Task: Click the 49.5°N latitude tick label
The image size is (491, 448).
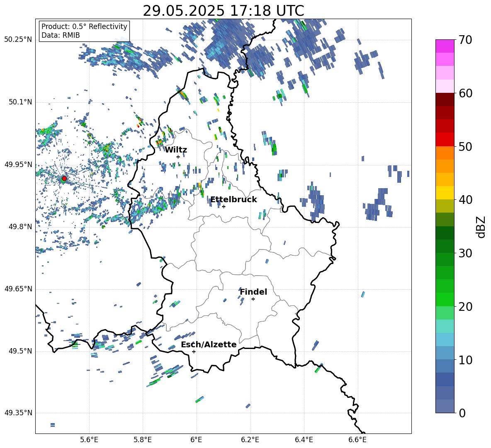Action: coord(20,351)
